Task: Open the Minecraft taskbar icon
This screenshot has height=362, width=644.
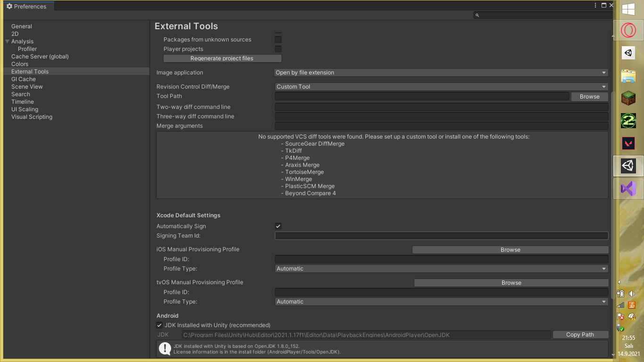Action: tap(628, 98)
